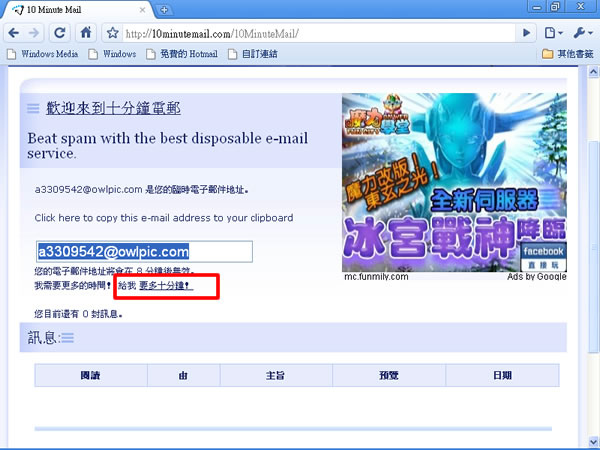Image resolution: width=600 pixels, height=450 pixels.
Task: Open the 自訂連結 bookmark
Action: point(253,54)
